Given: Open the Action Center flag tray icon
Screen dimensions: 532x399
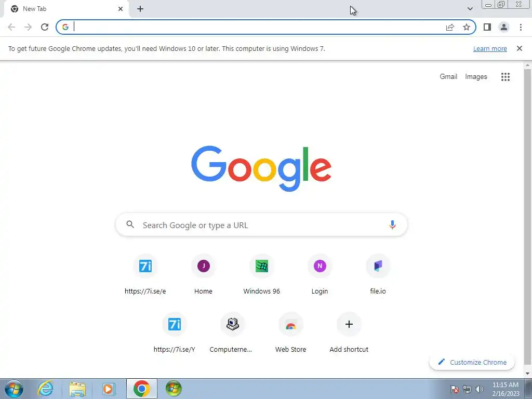Looking at the screenshot, I should tap(454, 389).
